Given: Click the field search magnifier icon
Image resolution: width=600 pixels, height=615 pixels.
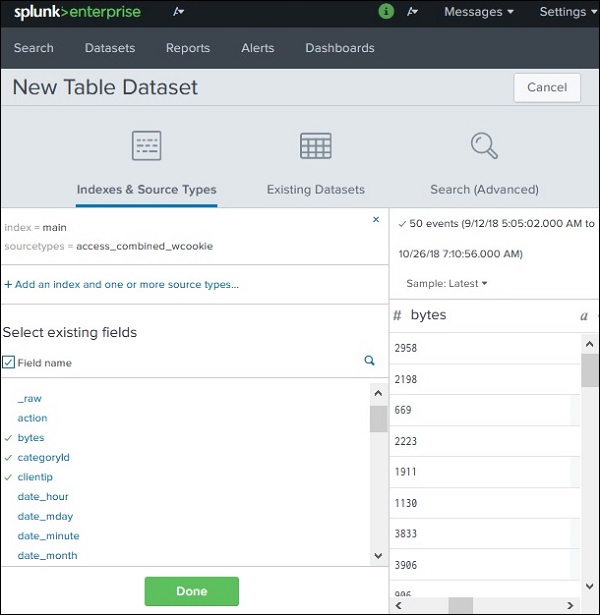Looking at the screenshot, I should pos(369,361).
